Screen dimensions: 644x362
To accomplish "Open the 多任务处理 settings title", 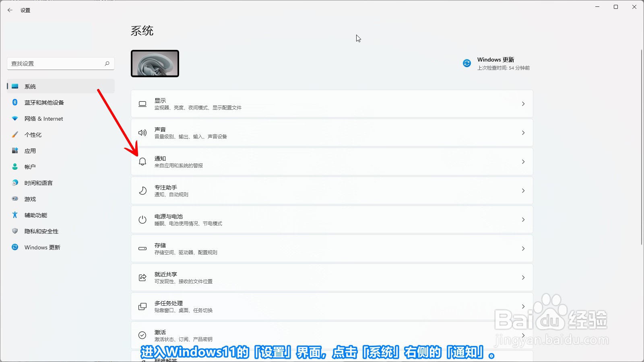I will coord(169,303).
